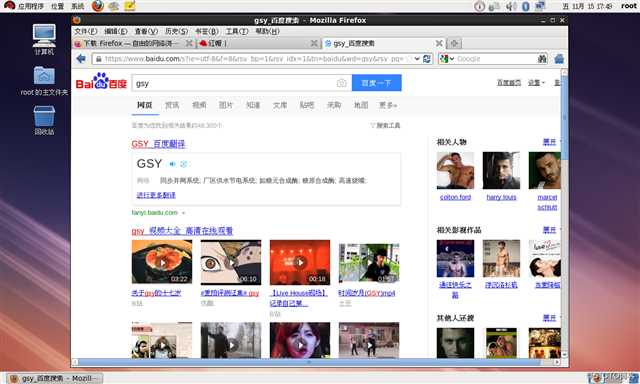Click the Bluetooth icon in the system tray

click(526, 6)
